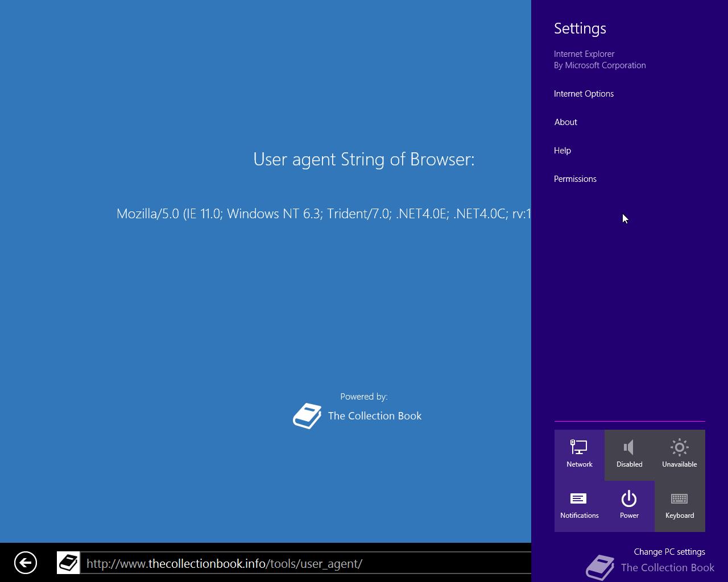The width and height of the screenshot is (728, 582).
Task: Follow The Collection Book link on page
Action: click(375, 415)
